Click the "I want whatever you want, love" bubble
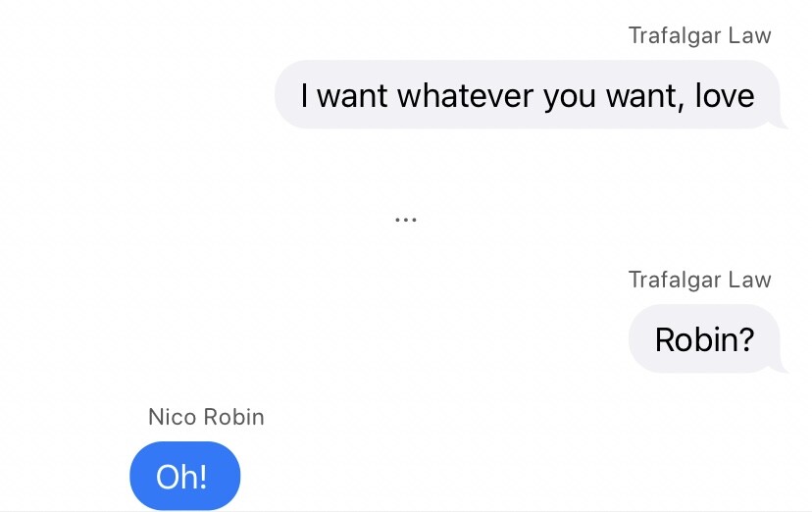Image resolution: width=812 pixels, height=512 pixels. (x=528, y=95)
